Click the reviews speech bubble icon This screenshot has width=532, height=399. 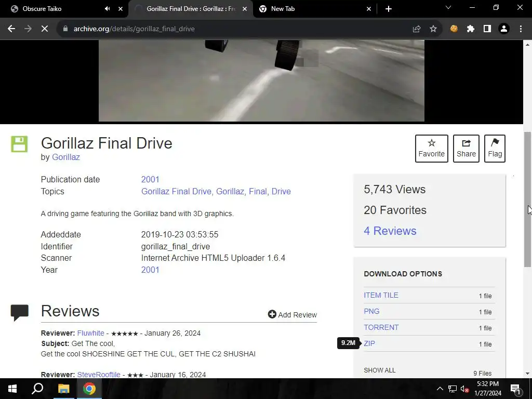(x=20, y=312)
